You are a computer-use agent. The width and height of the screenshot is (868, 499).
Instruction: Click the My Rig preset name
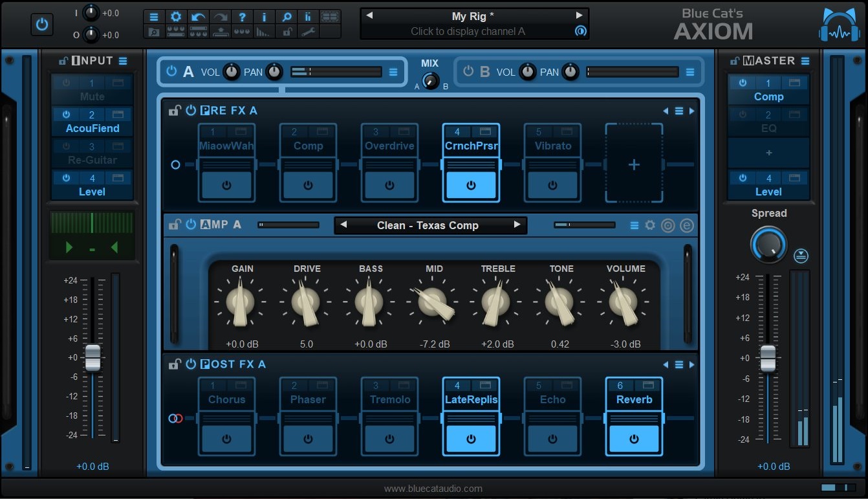473,16
